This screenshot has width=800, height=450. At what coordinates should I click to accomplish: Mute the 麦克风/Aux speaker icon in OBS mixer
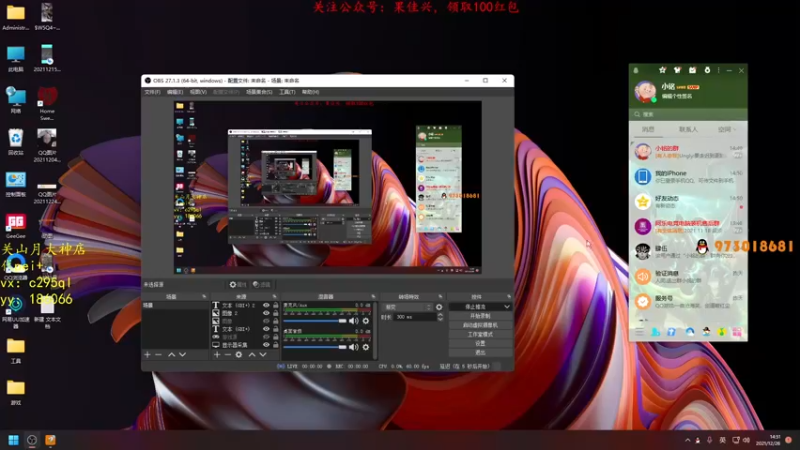point(353,321)
